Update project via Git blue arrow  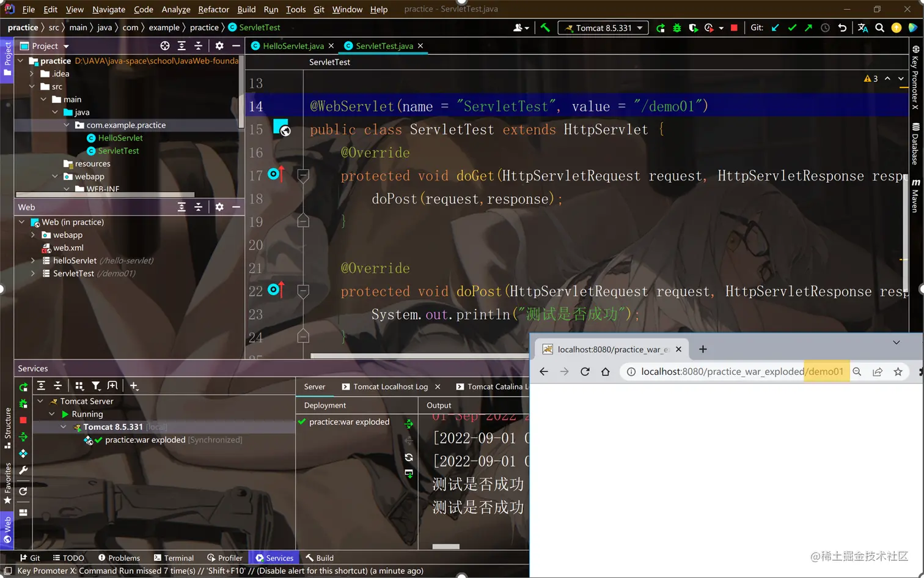pos(776,28)
